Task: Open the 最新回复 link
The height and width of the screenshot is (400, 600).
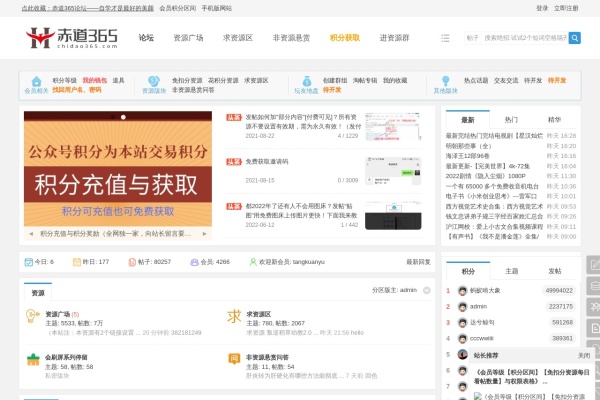Action: (418, 262)
